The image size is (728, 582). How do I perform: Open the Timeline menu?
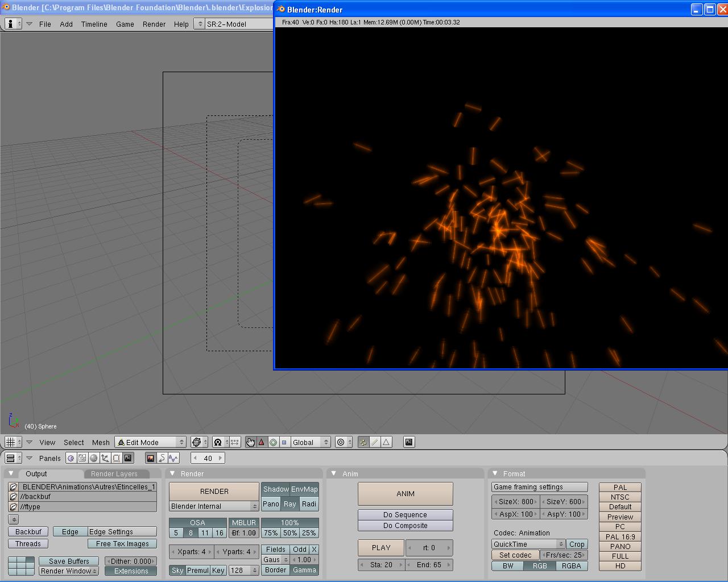[x=94, y=24]
